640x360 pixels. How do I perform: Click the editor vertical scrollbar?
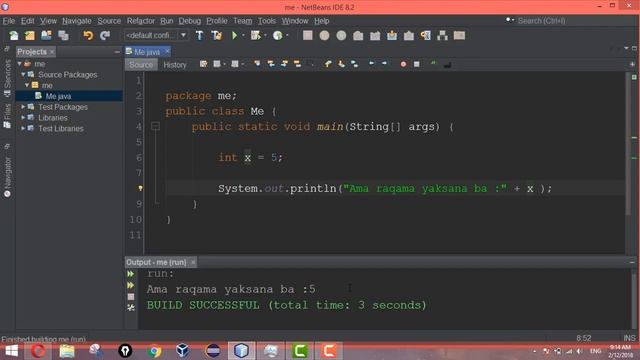tap(628, 144)
